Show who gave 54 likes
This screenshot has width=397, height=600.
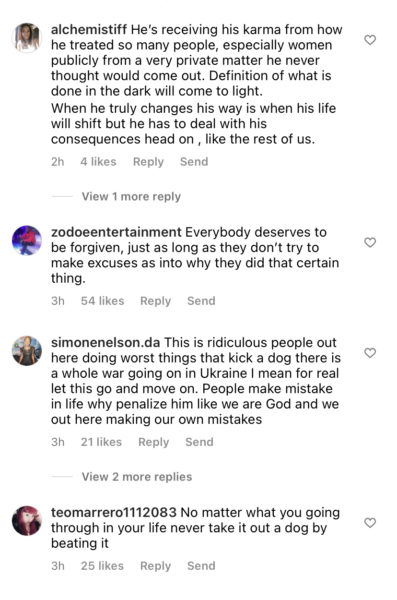[102, 301]
